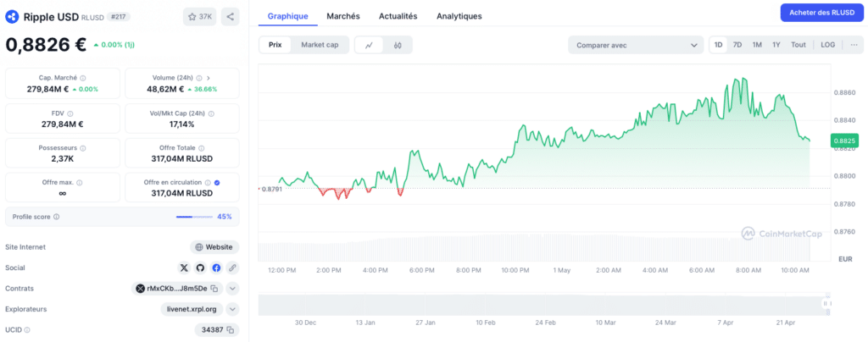Image resolution: width=868 pixels, height=342 pixels.
Task: Switch to line chart view
Action: [370, 46]
